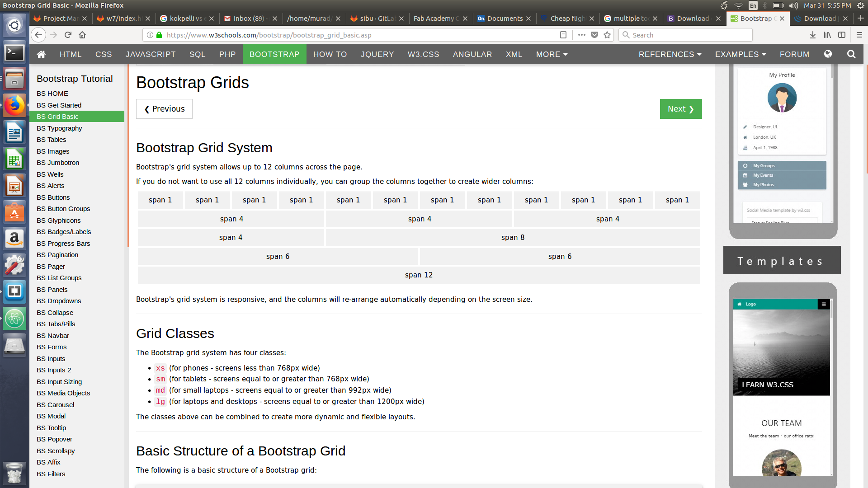This screenshot has height=488, width=868.
Task: Click the clock Mar 31 5:55 PM
Action: point(827,5)
